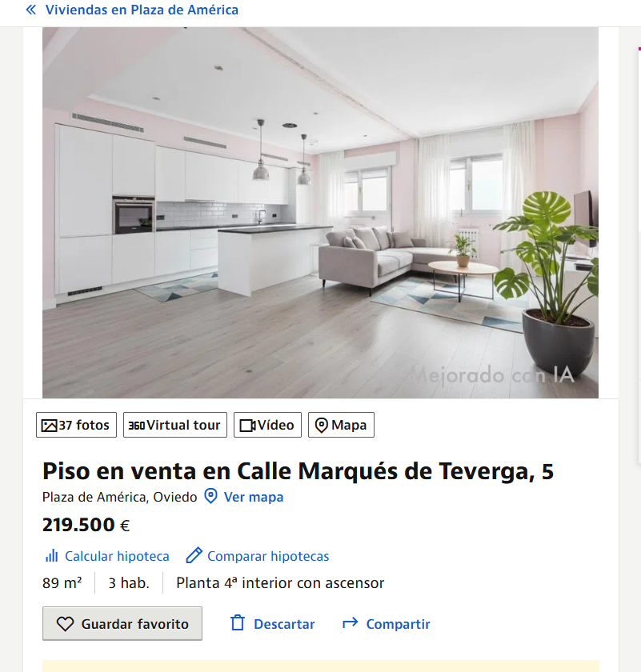The width and height of the screenshot is (641, 672).
Task: Click the 360 icon on Virtual tour
Action: tap(136, 426)
